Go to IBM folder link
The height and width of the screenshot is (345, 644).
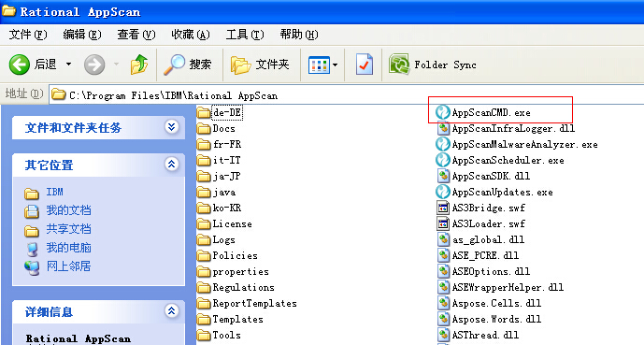tap(54, 192)
